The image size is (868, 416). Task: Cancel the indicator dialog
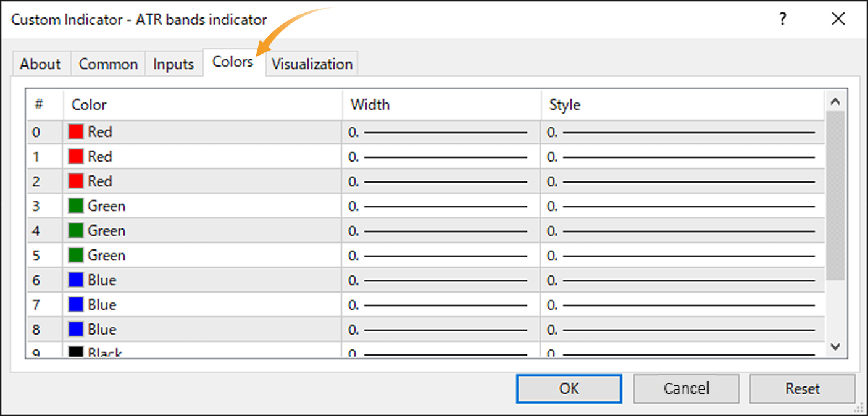(686, 389)
